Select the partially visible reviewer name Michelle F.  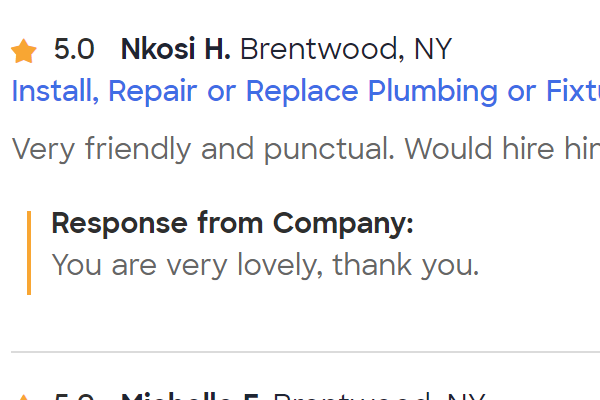coord(190,397)
